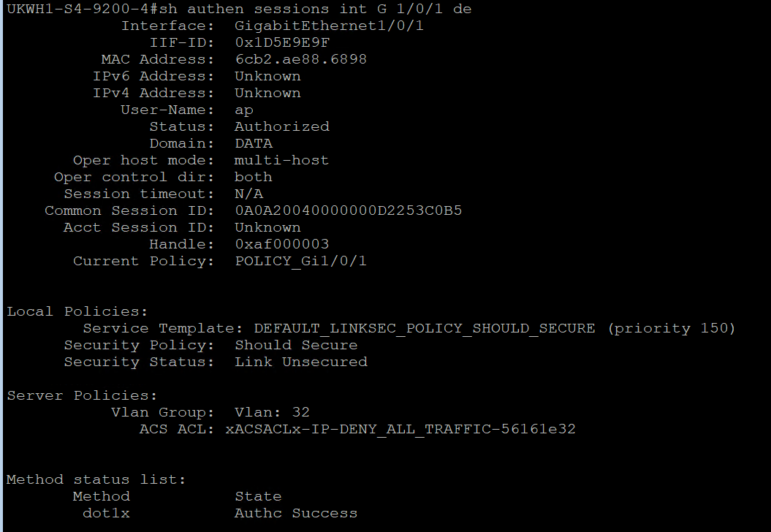Click the xACSACLx-IP-DENY_ALL_TRAFFIC ACL name

tap(400, 429)
